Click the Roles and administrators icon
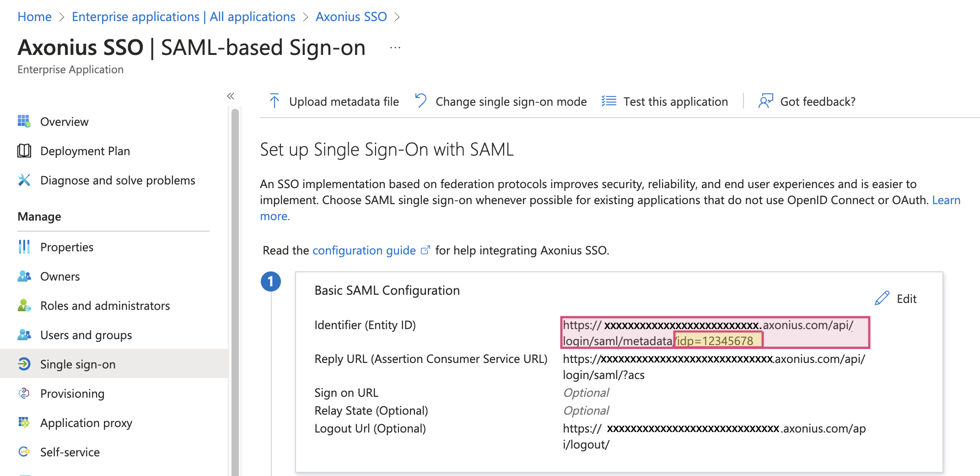Image resolution: width=980 pixels, height=476 pixels. 24,305
